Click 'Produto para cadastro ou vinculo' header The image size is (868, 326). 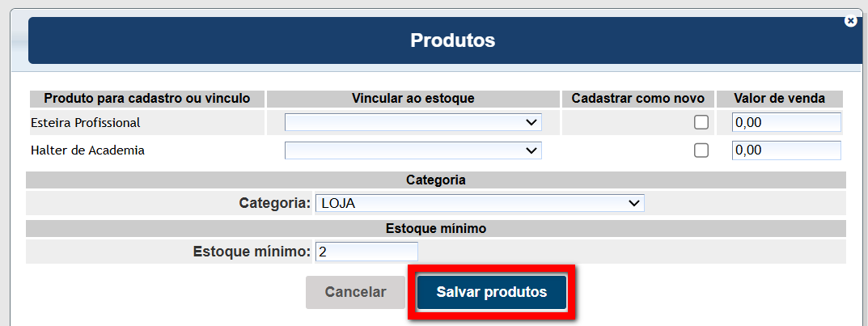click(146, 99)
